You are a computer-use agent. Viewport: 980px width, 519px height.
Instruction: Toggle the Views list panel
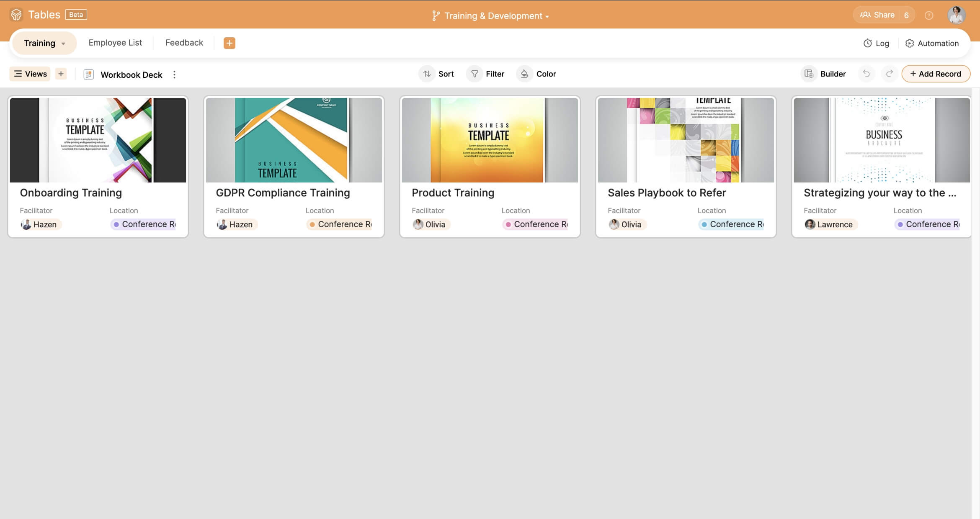click(30, 74)
